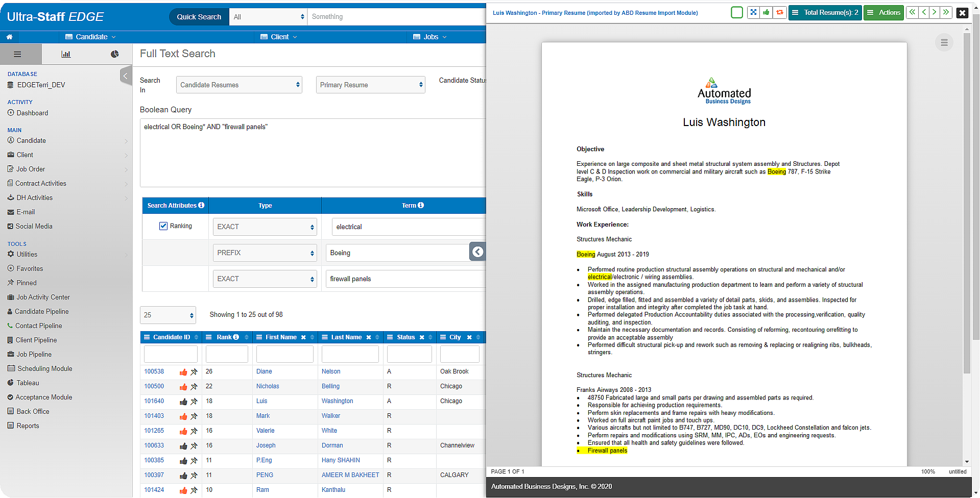This screenshot has height=498, width=980.
Task: Open the Candidate menu in the top bar
Action: click(90, 37)
